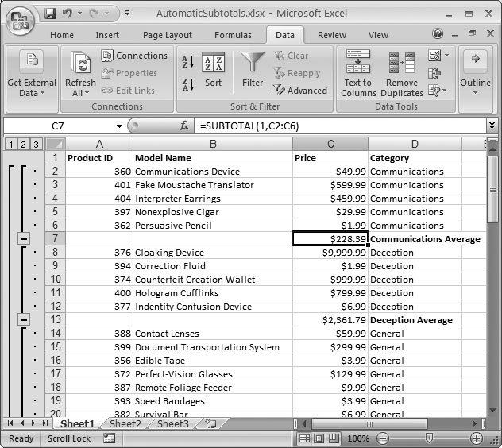Screen dimensions: 502x448
Task: Click the Properties command
Action: (x=129, y=73)
